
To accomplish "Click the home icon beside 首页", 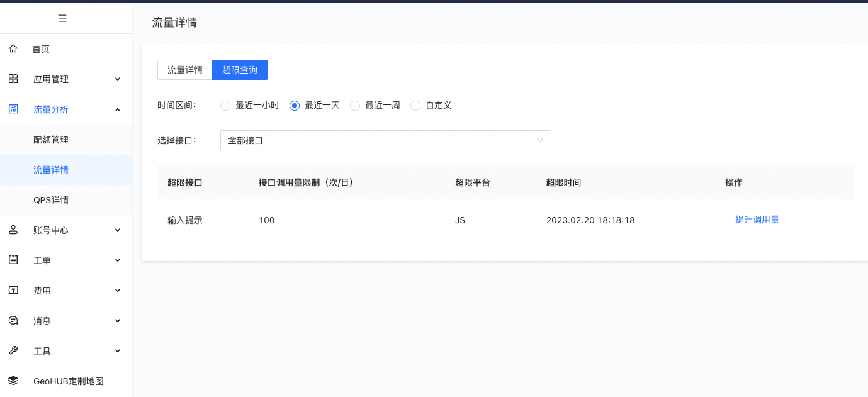I will pyautogui.click(x=13, y=48).
